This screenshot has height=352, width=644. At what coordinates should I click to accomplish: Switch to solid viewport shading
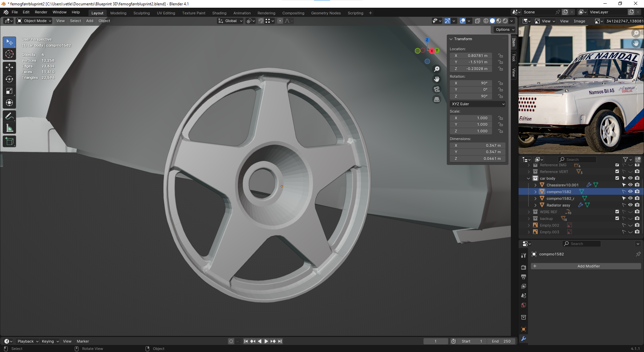[492, 21]
